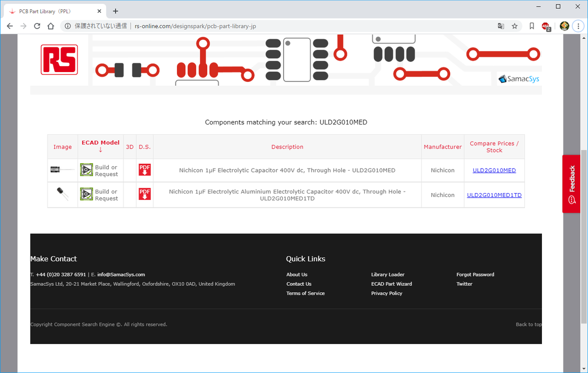Click Build or Request for ULD2G010MED
Image resolution: width=588 pixels, height=373 pixels.
click(106, 171)
